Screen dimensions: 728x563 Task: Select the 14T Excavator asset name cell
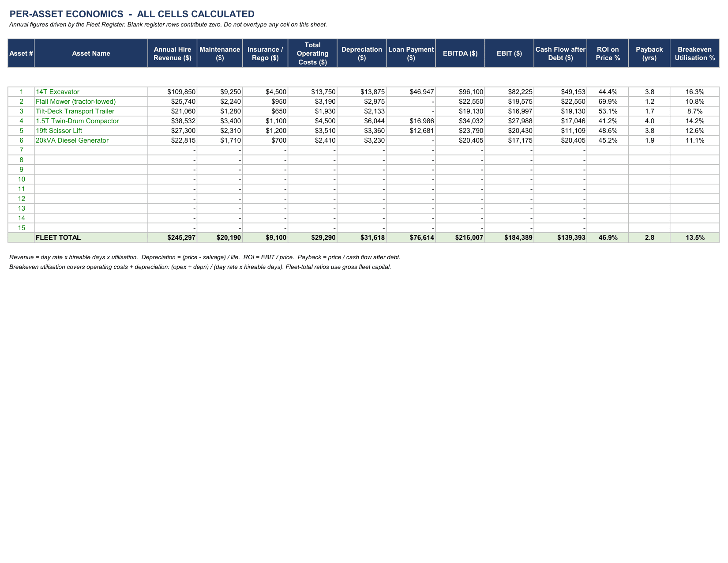[x=91, y=92]
